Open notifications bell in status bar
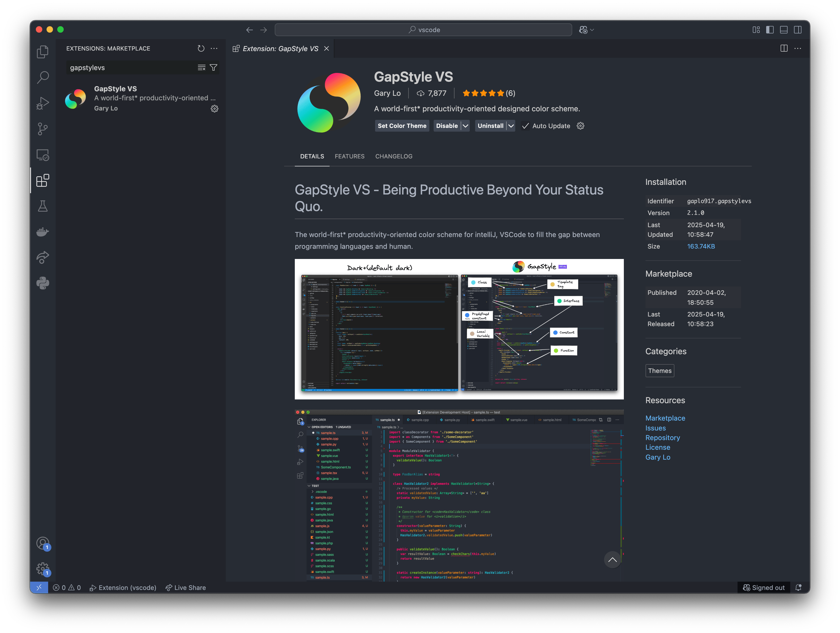The height and width of the screenshot is (633, 840). (798, 588)
